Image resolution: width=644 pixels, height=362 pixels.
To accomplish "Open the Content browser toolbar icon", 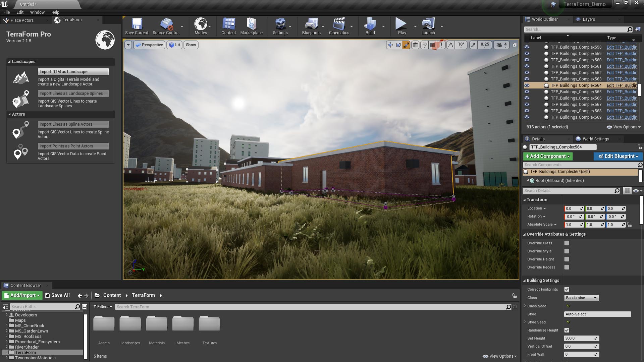I will click(229, 24).
